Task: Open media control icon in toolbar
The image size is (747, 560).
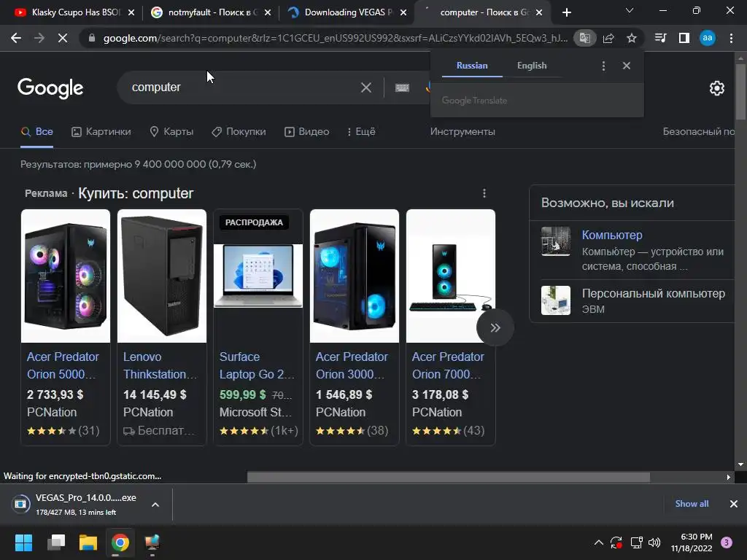Action: 661,38
